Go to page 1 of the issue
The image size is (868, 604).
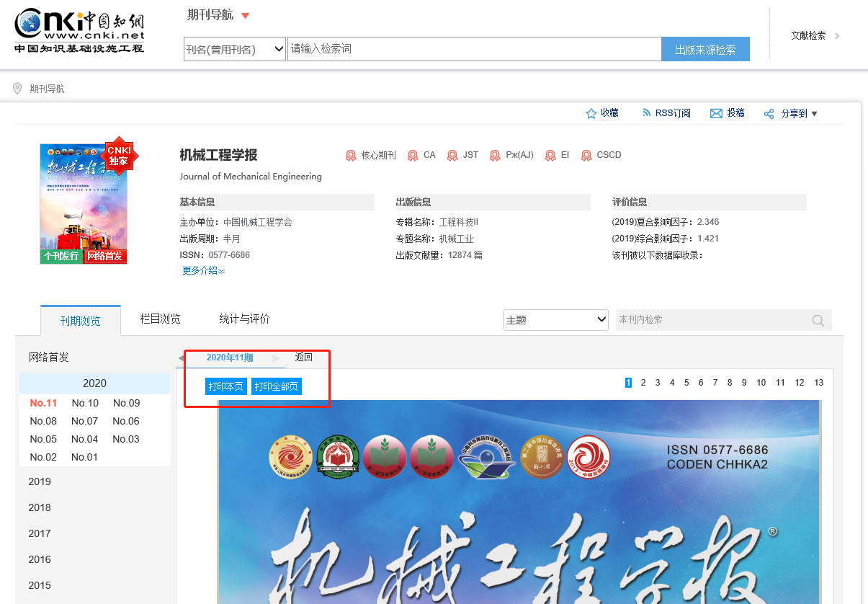(628, 383)
